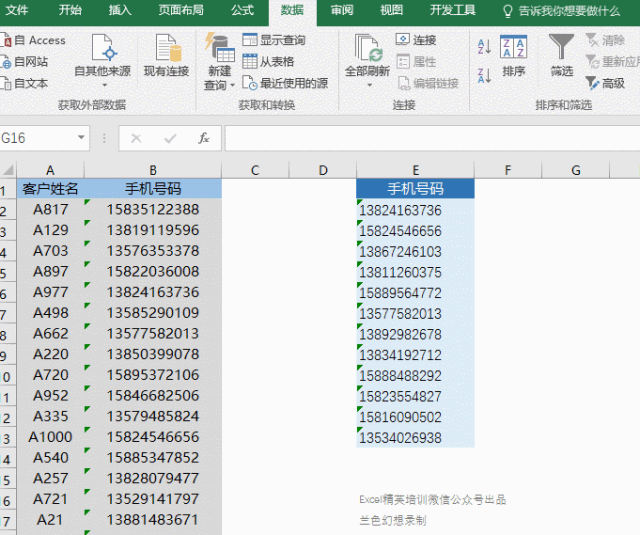Select column E cell 13824163736
Viewport: 640px width, 535px height.
click(x=416, y=210)
